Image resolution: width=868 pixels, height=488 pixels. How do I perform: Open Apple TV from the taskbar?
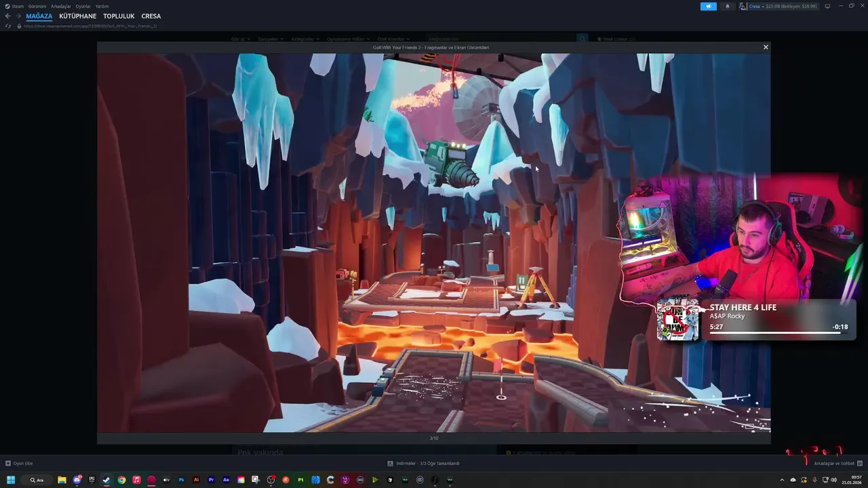pos(166,480)
